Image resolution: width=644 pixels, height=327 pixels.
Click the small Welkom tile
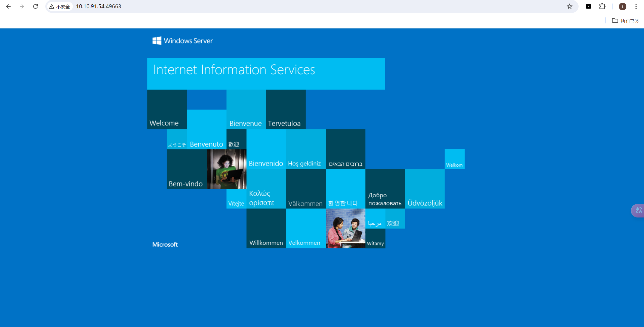point(454,159)
